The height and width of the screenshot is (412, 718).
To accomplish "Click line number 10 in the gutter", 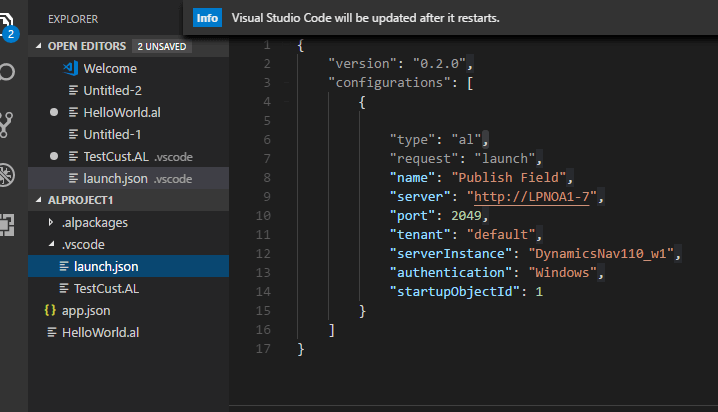I will click(x=263, y=215).
